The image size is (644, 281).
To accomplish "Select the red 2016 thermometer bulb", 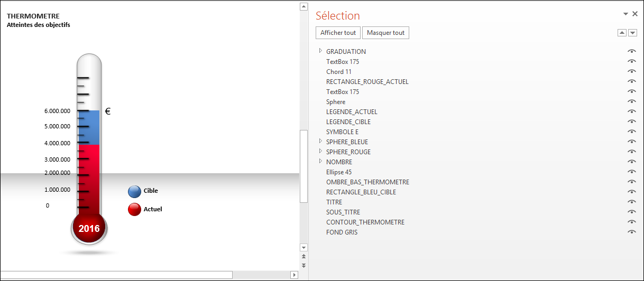I will (89, 228).
